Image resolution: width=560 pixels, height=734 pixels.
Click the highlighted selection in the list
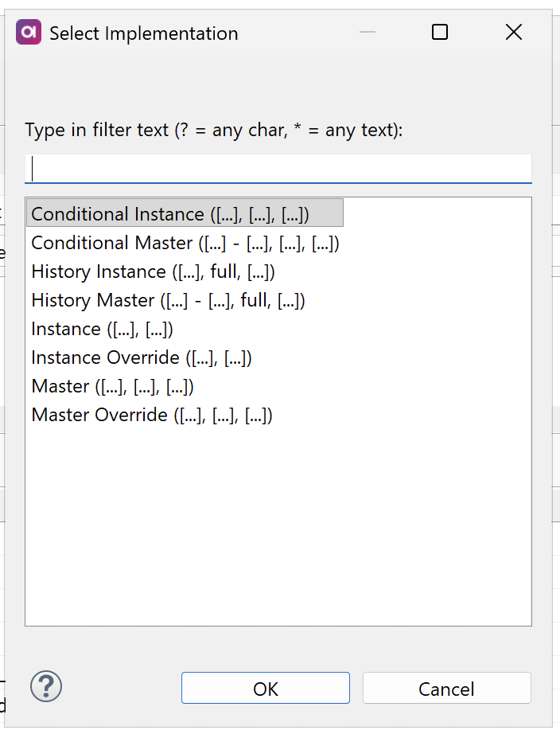coord(183,213)
